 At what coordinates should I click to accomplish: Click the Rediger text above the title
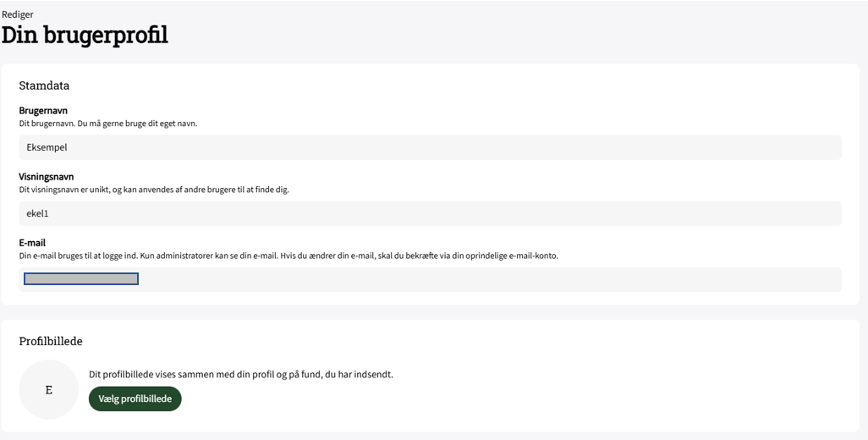18,14
